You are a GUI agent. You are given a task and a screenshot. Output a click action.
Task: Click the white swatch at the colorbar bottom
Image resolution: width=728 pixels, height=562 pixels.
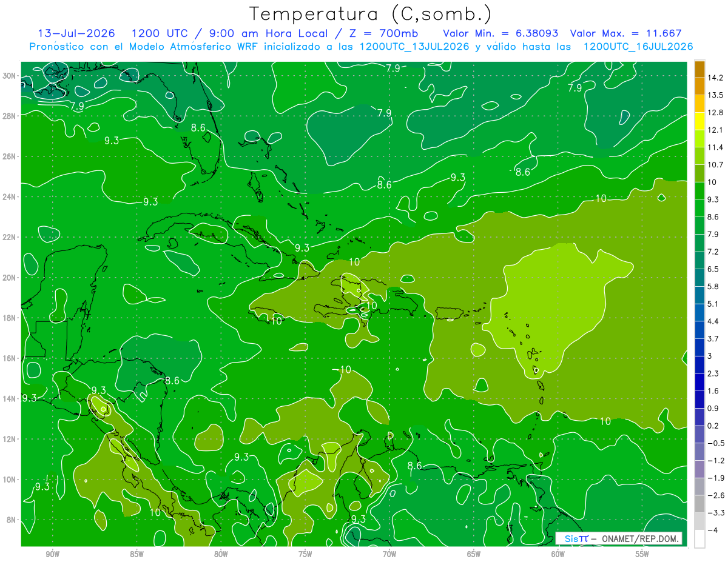pyautogui.click(x=699, y=538)
